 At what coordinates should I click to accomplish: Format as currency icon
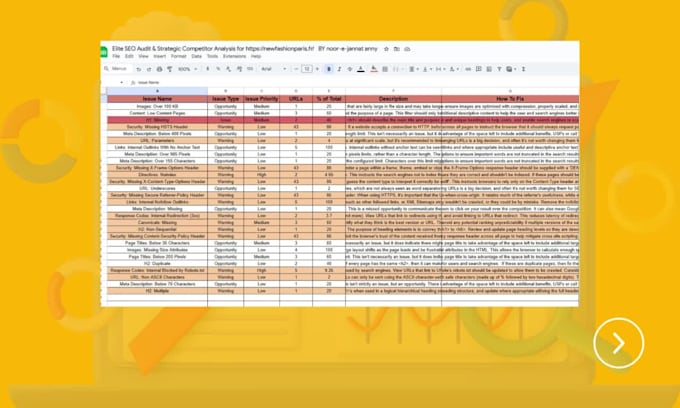coord(208,69)
